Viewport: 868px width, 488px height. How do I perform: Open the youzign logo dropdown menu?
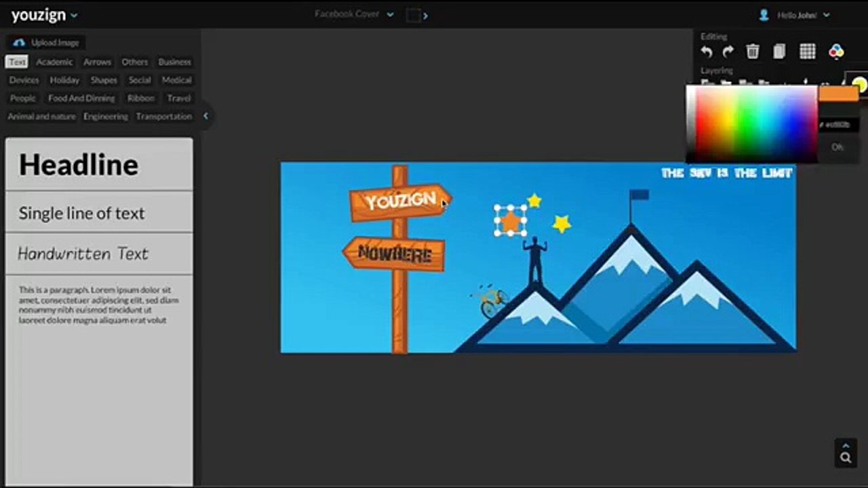[44, 15]
